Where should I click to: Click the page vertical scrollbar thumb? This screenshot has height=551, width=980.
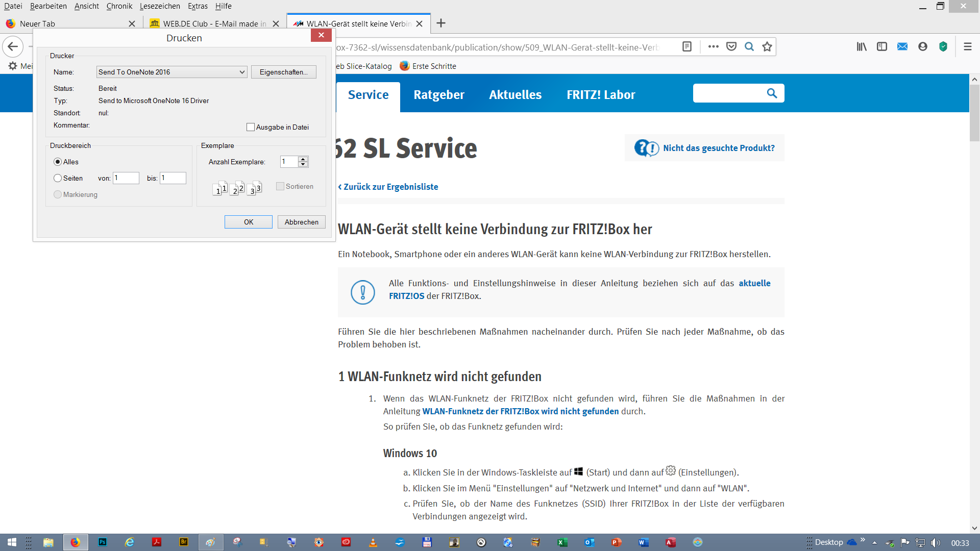click(x=974, y=113)
